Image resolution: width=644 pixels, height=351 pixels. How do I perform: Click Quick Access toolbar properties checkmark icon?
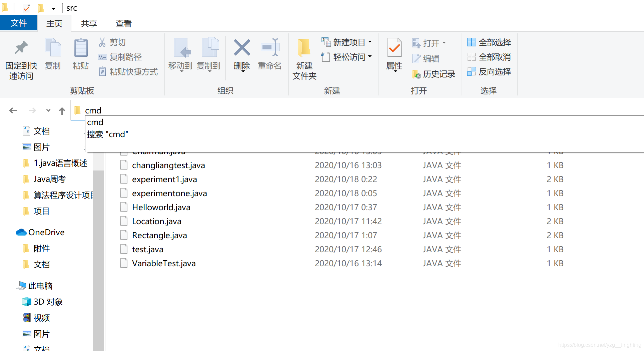click(x=26, y=8)
